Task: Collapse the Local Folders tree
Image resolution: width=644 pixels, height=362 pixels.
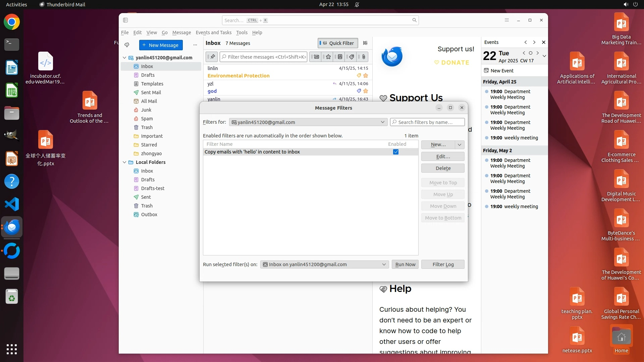Action: [x=124, y=162]
